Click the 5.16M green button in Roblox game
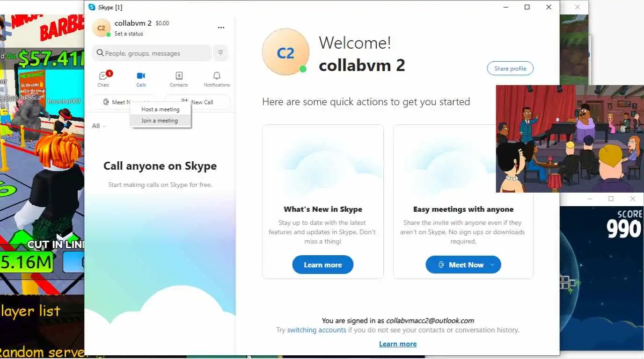The height and width of the screenshot is (359, 644). 26,262
